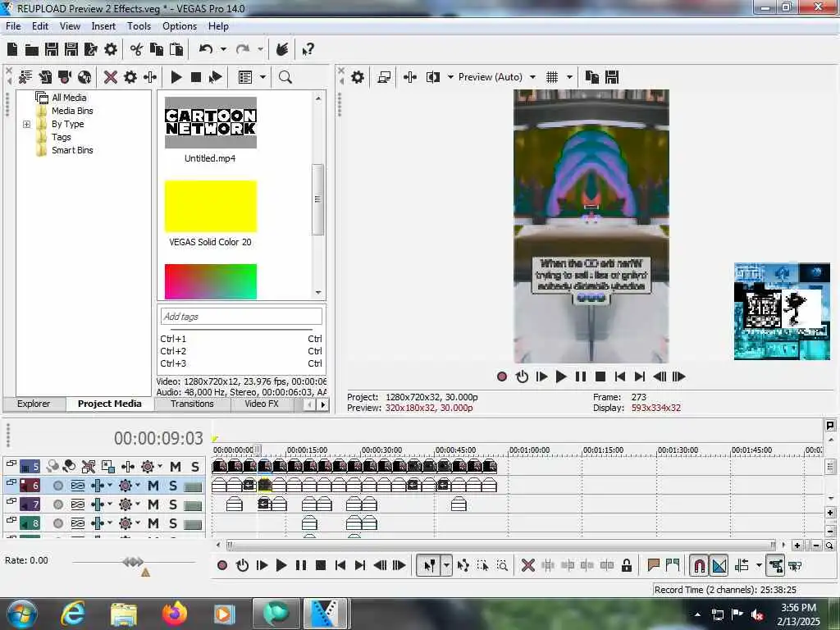Solo track 6
Image resolution: width=840 pixels, height=630 pixels.
point(172,486)
